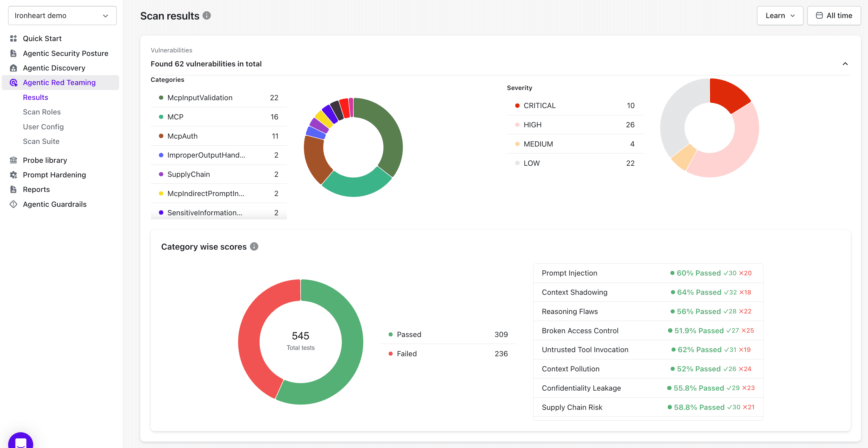Viewport: 868px width, 448px height.
Task: Switch to the Scan Roles section
Action: (x=42, y=112)
